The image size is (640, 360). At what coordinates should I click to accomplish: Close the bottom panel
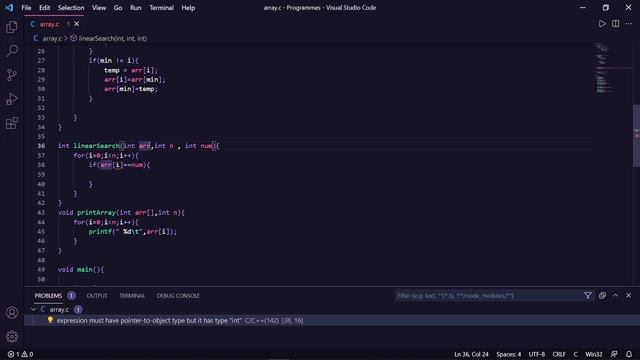pos(628,296)
